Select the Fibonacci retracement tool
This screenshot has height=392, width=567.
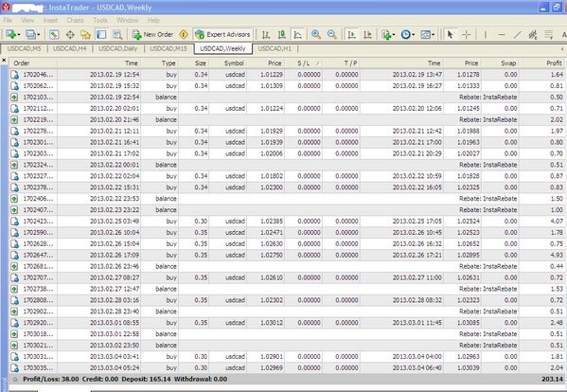pos(549,34)
